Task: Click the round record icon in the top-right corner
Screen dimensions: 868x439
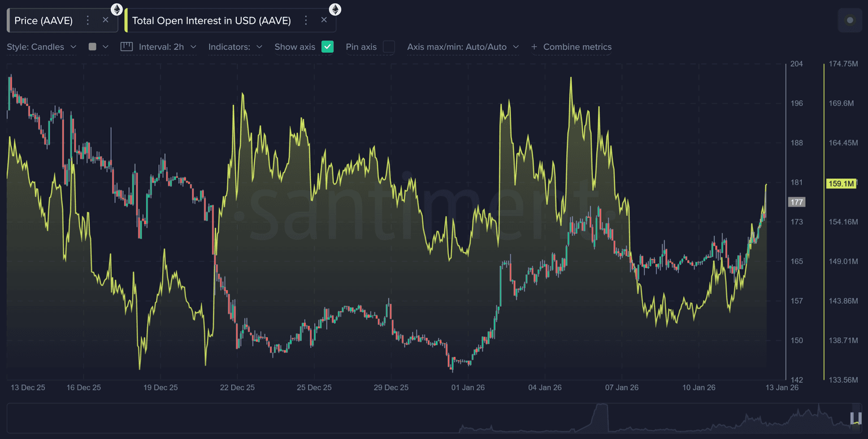Action: click(849, 20)
